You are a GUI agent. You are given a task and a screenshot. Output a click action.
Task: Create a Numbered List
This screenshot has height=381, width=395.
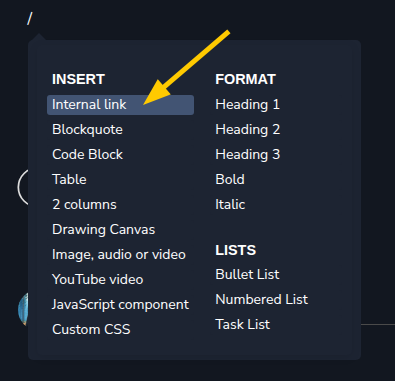click(x=262, y=300)
